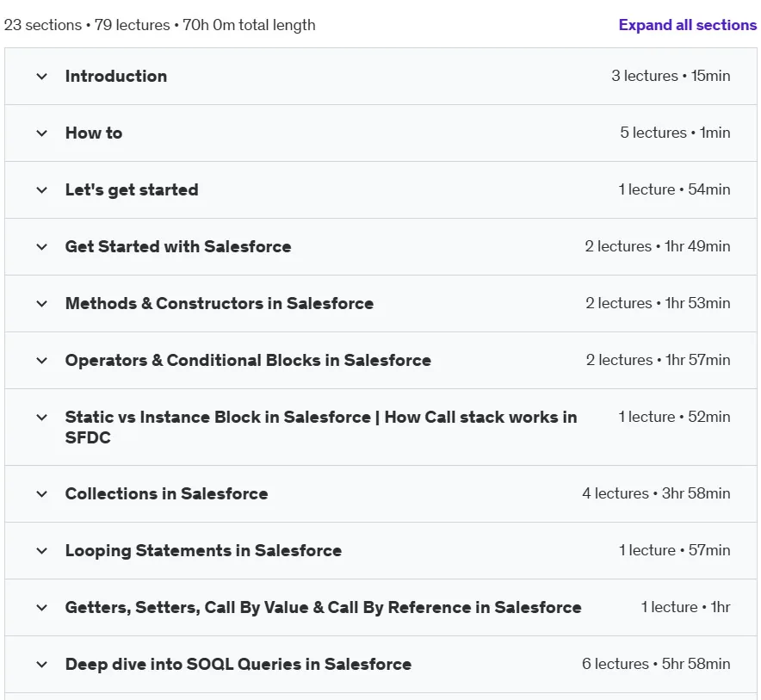Image resolution: width=761 pixels, height=700 pixels.
Task: Open Deep dive into SOQL Queries title
Action: 238,664
